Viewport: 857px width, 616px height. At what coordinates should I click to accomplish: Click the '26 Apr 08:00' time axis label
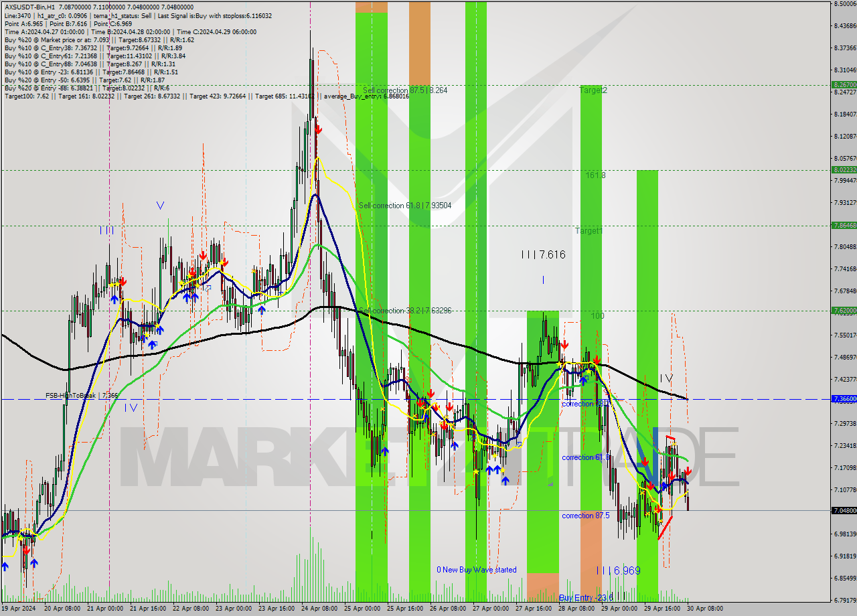[448, 609]
